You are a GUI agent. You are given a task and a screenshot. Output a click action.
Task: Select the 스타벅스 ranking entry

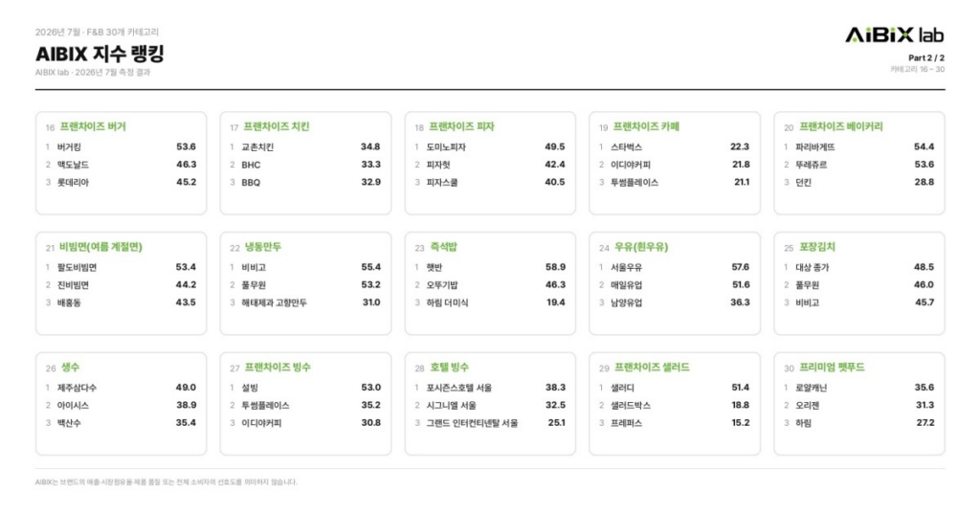(x=675, y=147)
